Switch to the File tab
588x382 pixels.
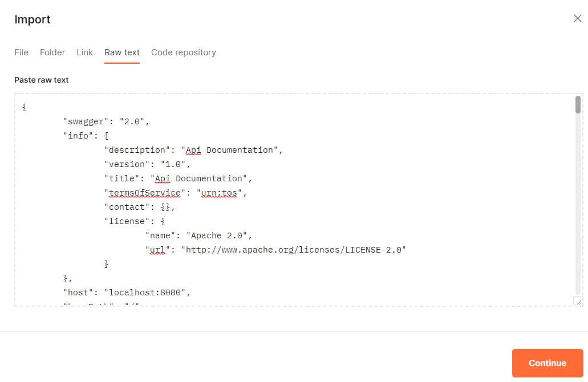(x=21, y=52)
